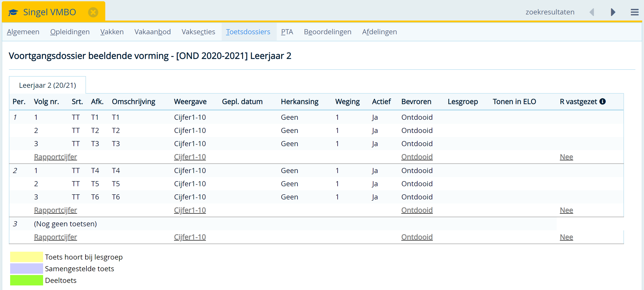Select the Leerjaar 2 (20/21) tab
The height and width of the screenshot is (290, 644).
coord(47,85)
